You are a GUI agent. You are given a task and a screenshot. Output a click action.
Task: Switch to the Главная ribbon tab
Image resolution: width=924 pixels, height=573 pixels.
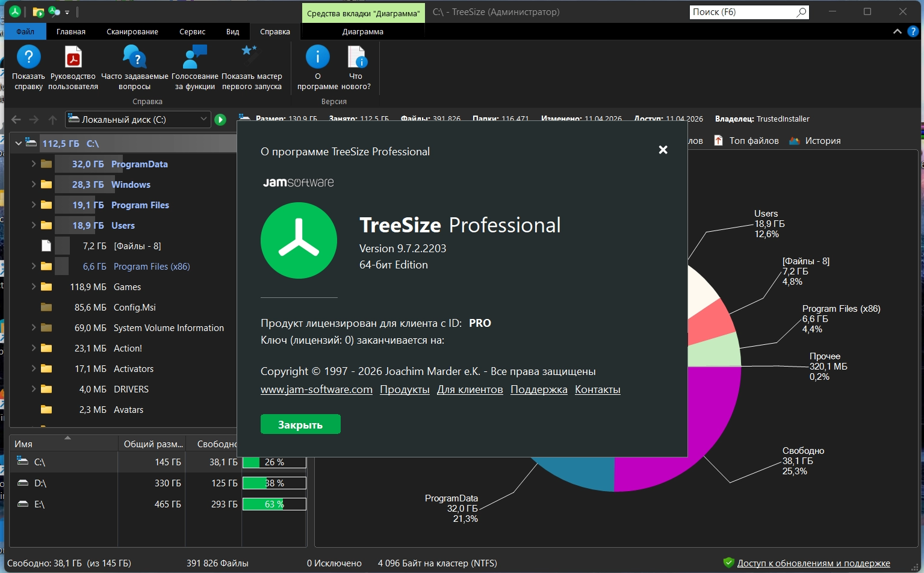click(71, 31)
